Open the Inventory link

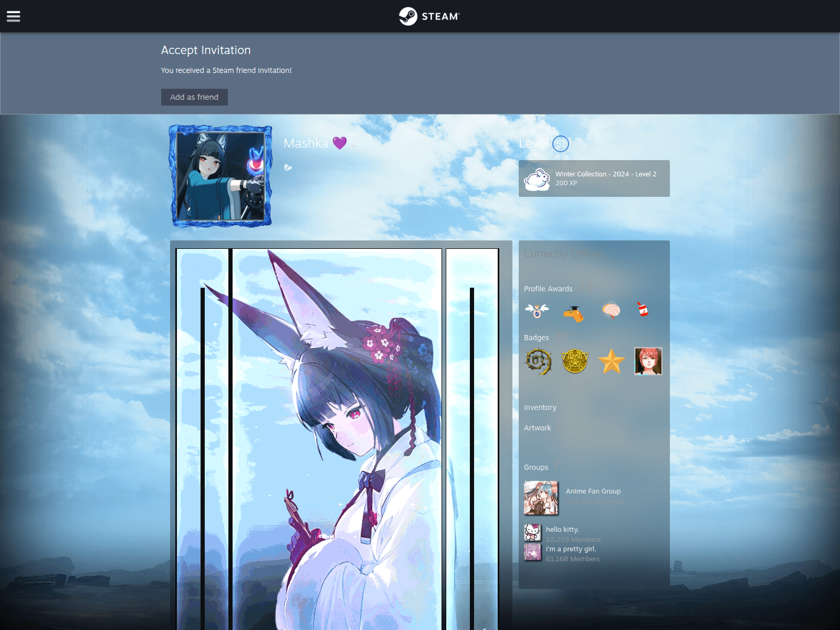click(x=540, y=407)
